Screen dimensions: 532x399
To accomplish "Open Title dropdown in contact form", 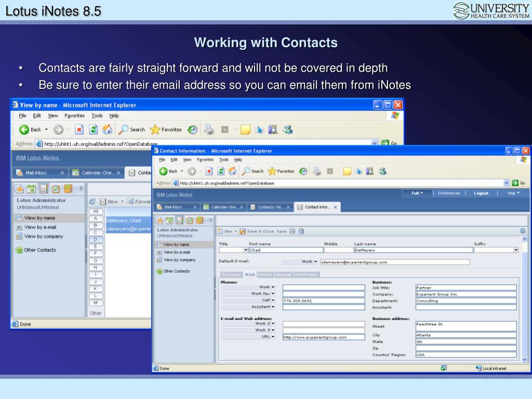I will click(x=246, y=250).
